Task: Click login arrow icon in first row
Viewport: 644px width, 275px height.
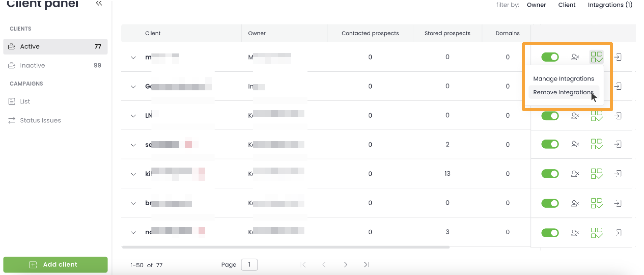Action: coord(618,57)
